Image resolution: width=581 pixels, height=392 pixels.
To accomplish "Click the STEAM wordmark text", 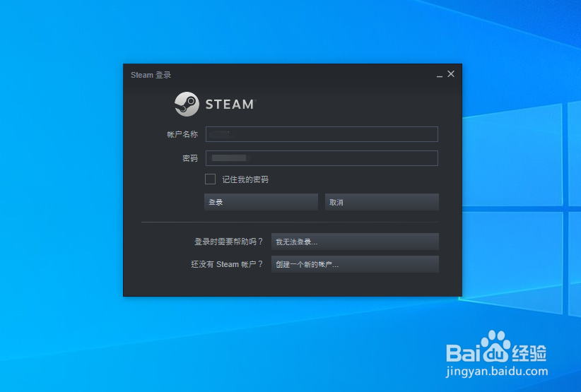I will [230, 105].
